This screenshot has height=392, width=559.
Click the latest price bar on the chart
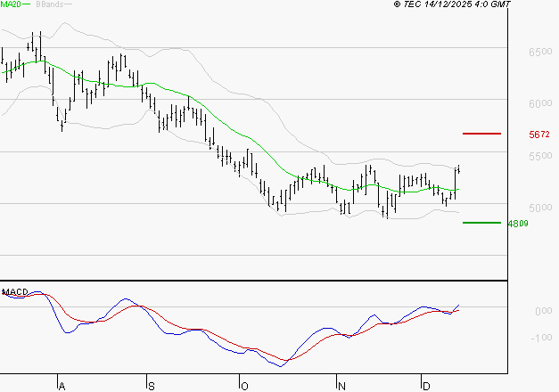click(459, 169)
